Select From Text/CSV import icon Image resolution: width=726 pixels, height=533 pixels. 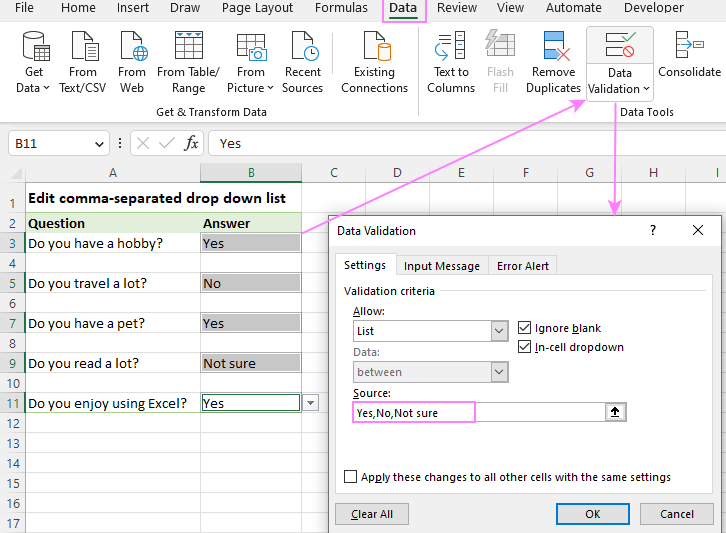[x=83, y=48]
